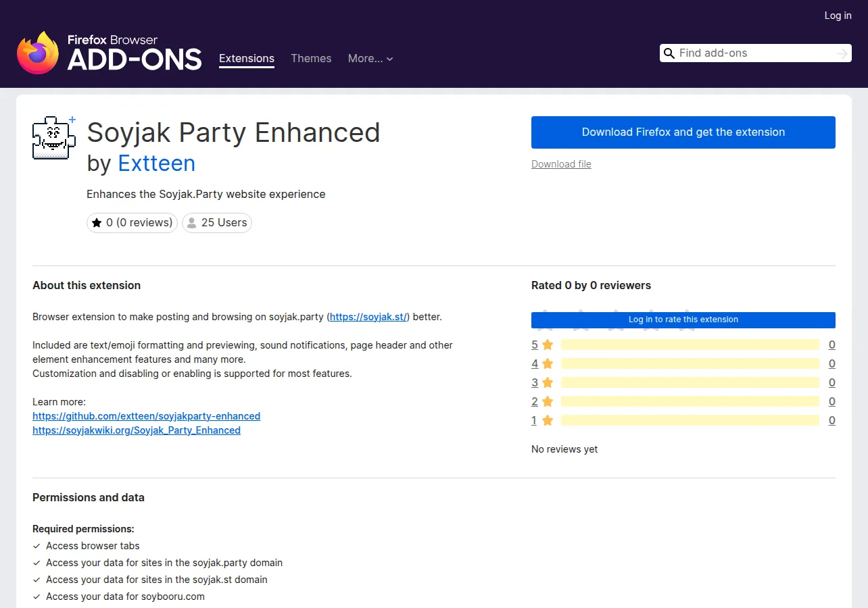Click Download Firefox and get the extension
The height and width of the screenshot is (608, 868).
pos(683,132)
